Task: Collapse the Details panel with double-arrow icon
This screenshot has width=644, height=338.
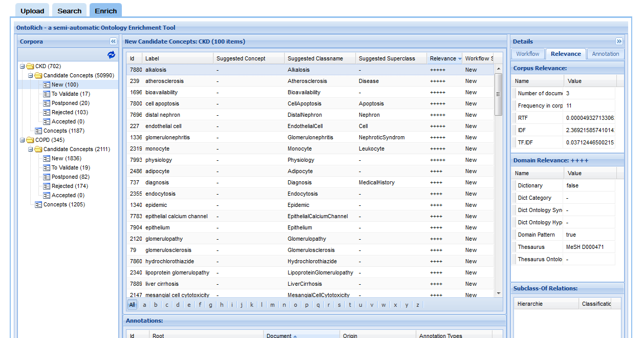Action: (619, 41)
